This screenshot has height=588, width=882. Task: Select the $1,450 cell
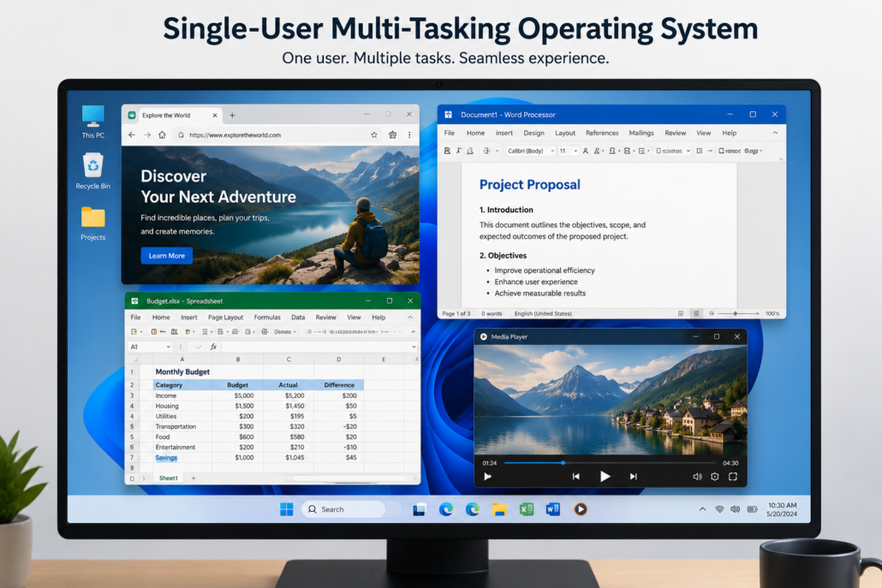pyautogui.click(x=288, y=406)
